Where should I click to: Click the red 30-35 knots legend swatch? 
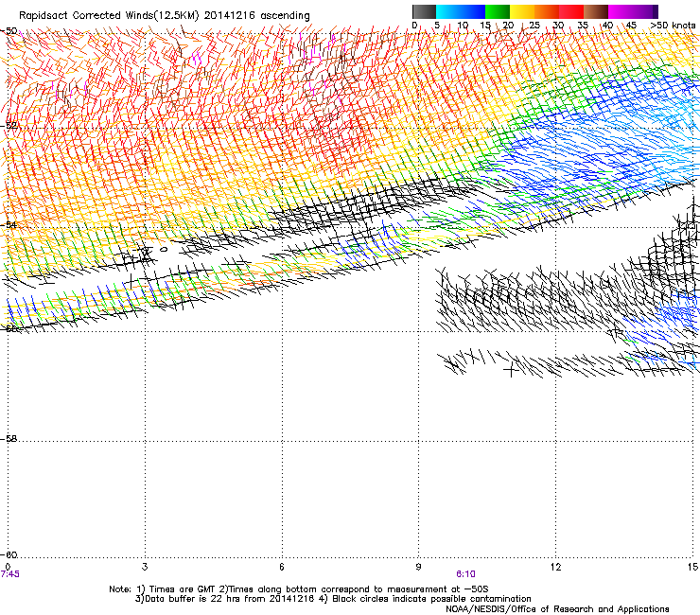571,11
